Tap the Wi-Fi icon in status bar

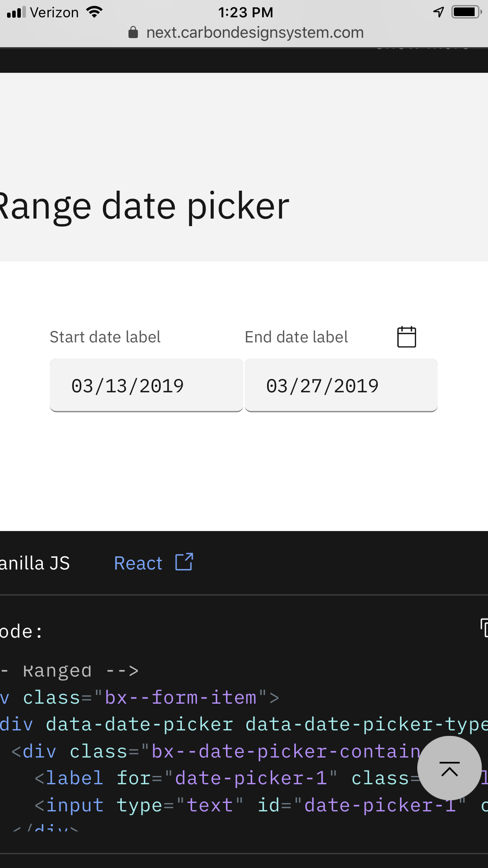[x=94, y=12]
